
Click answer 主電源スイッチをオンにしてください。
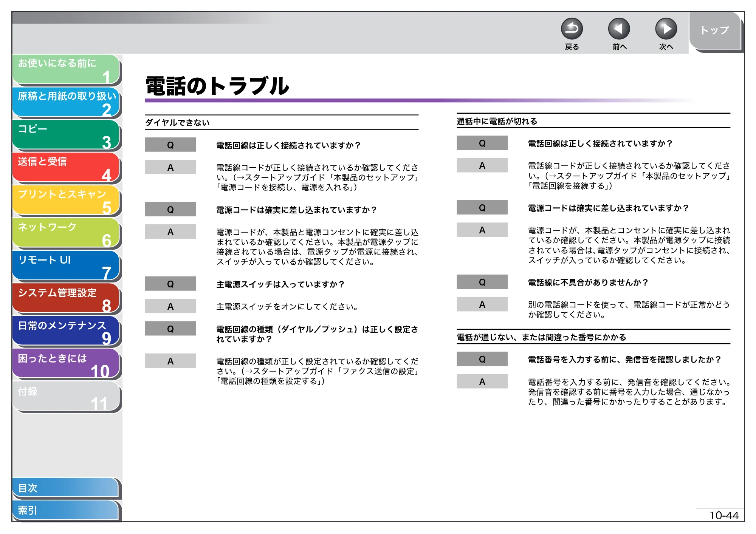(287, 306)
